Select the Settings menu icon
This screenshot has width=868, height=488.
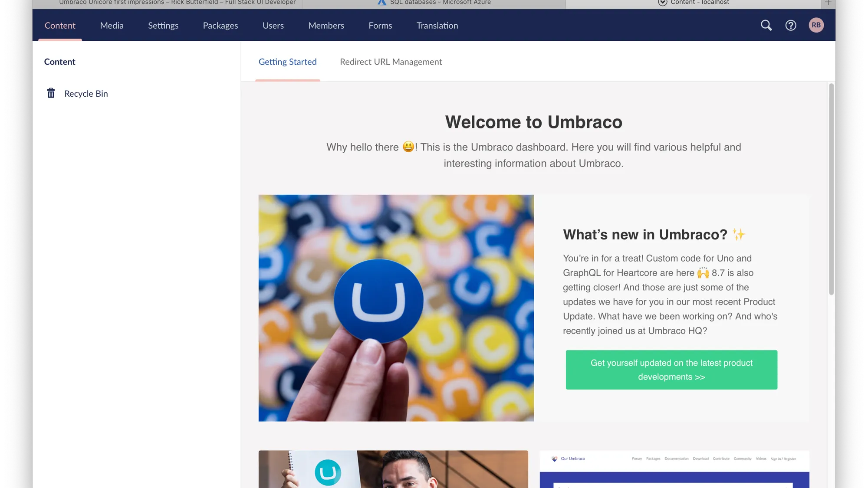coord(163,25)
